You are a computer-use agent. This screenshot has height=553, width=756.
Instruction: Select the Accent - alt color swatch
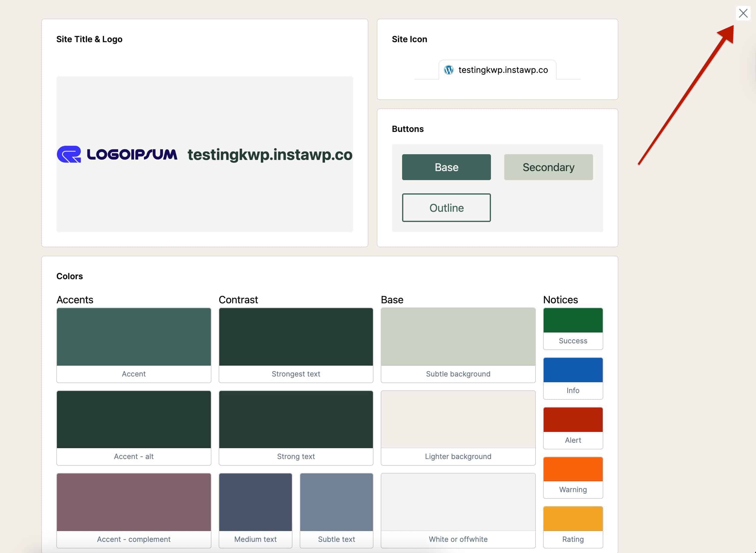133,419
